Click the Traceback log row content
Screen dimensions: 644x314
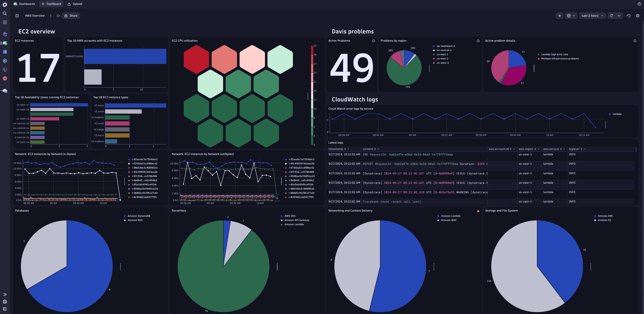coord(393,202)
